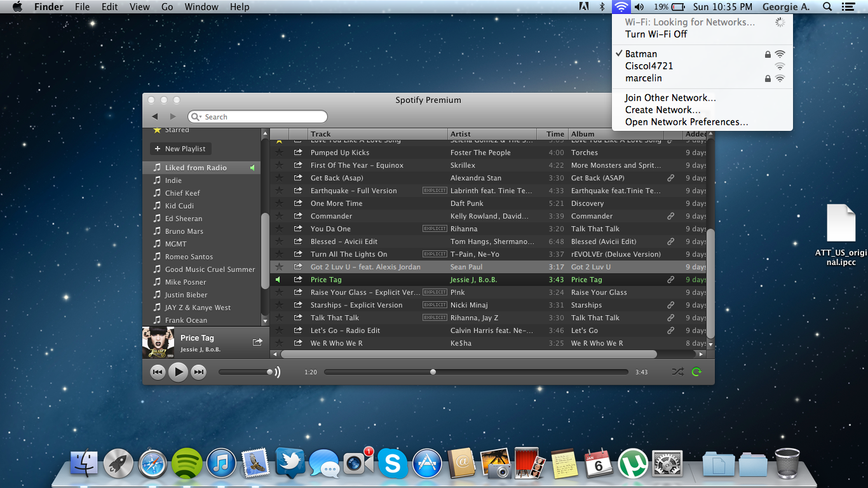Create a New Playlist
The width and height of the screenshot is (868, 488).
click(180, 149)
